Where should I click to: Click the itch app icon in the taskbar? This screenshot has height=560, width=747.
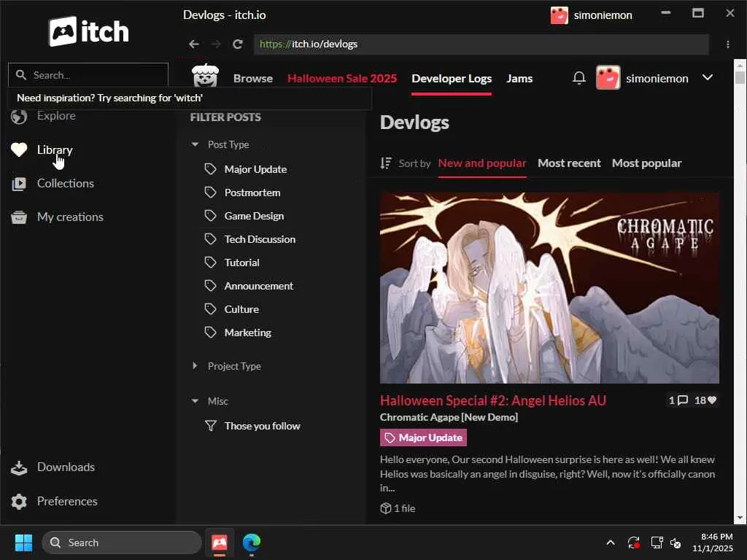click(219, 542)
